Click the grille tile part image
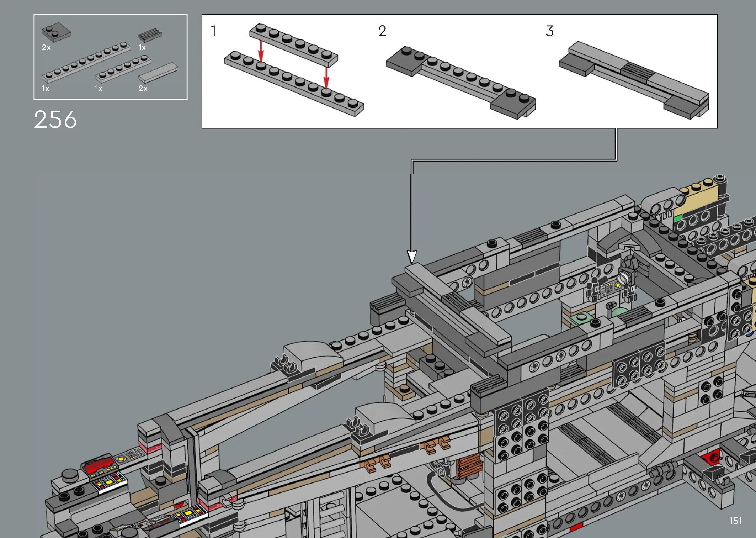 150,35
